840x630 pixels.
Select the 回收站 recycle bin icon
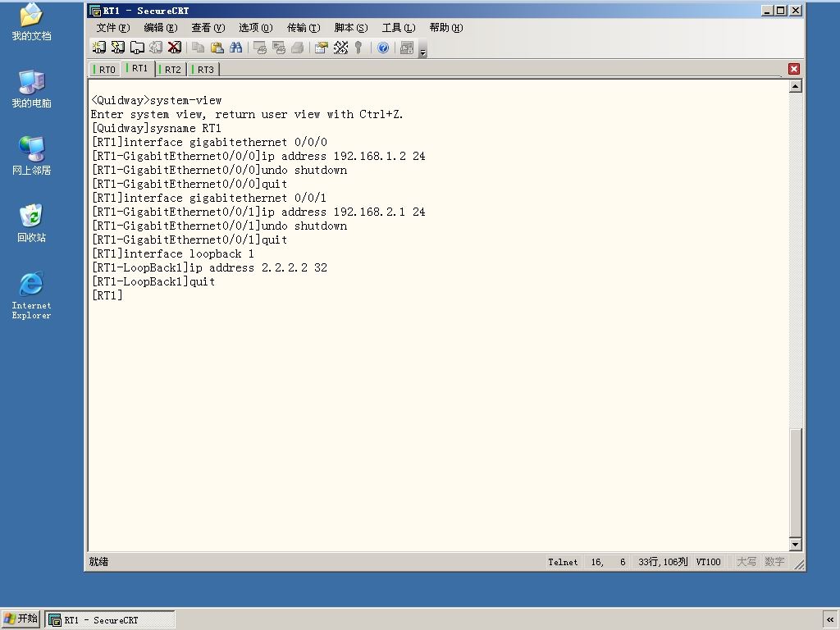pyautogui.click(x=31, y=223)
